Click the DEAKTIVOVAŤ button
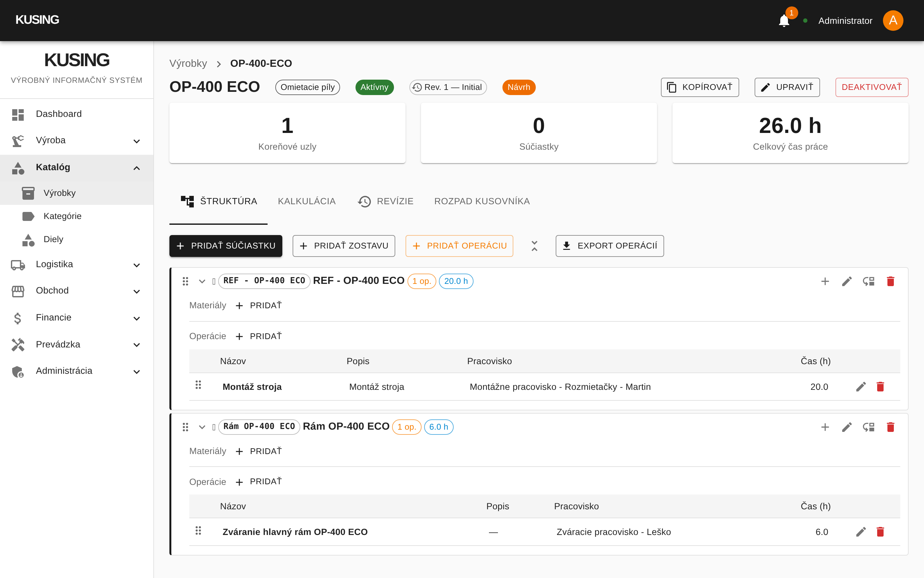The height and width of the screenshot is (578, 924). 872,87
